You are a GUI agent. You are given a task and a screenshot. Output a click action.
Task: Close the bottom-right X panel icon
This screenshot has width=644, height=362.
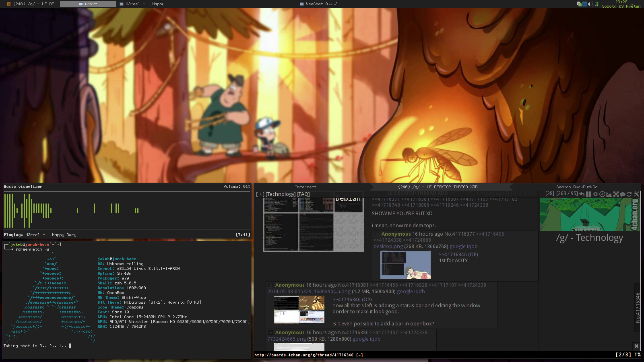click(636, 346)
